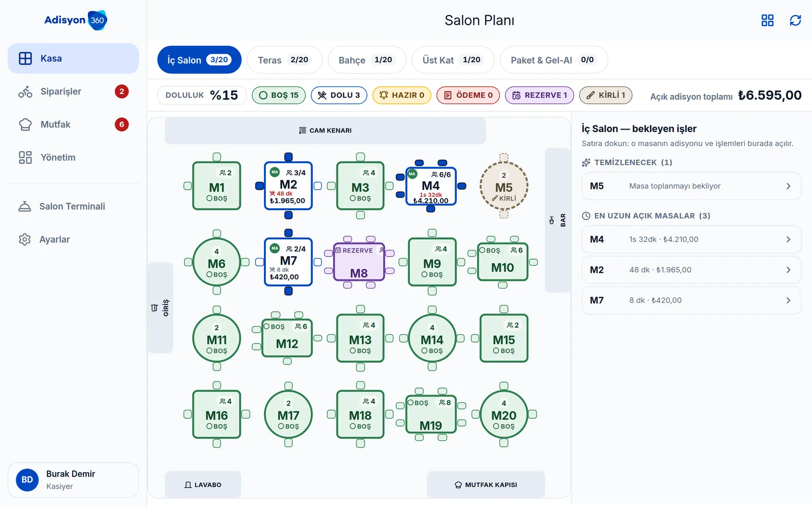Image resolution: width=812 pixels, height=508 pixels.
Task: Click EN UZUN AÇIK MASALAR (3) header
Action: click(646, 216)
